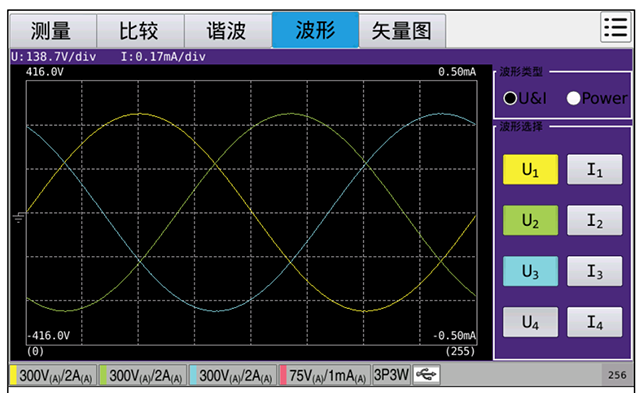
Task: Switch to the 比较 tab
Action: pos(140,31)
